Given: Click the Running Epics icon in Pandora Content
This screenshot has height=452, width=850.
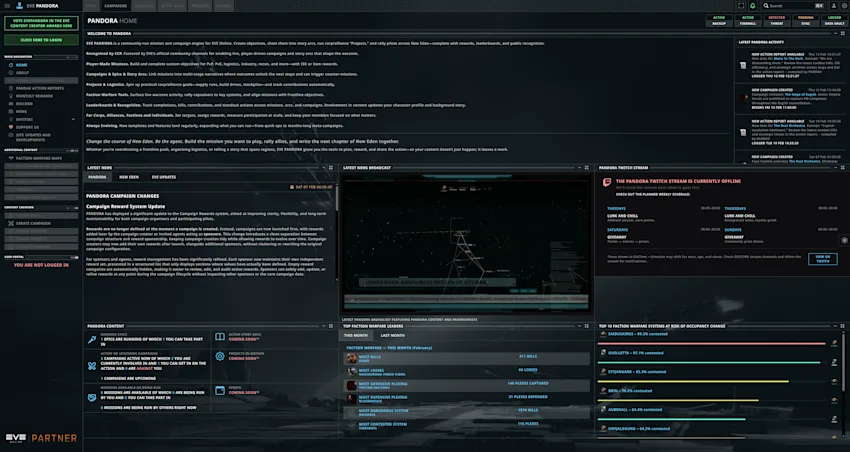Looking at the screenshot, I should coord(92,340).
